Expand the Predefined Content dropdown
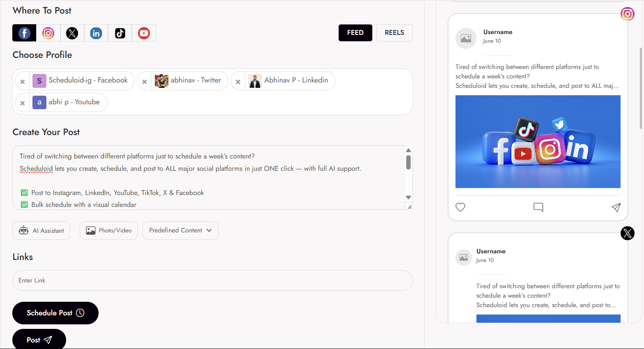This screenshot has height=349, width=644. [x=180, y=231]
